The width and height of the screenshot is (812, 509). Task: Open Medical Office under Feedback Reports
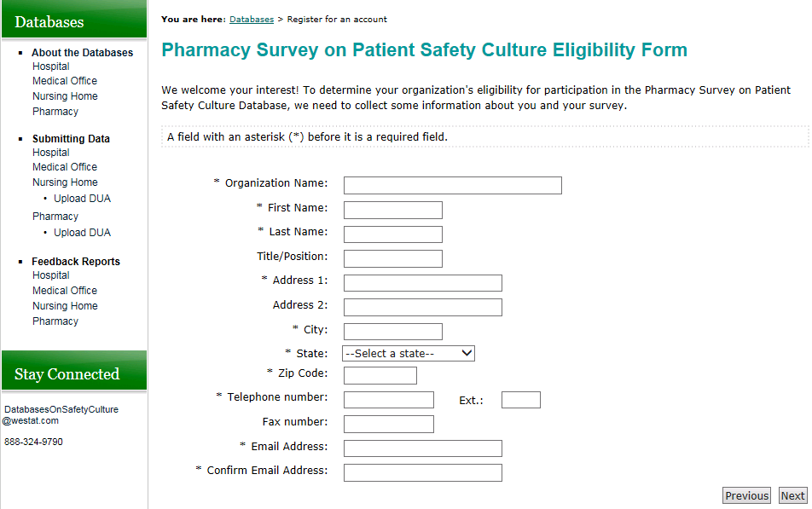coord(65,291)
